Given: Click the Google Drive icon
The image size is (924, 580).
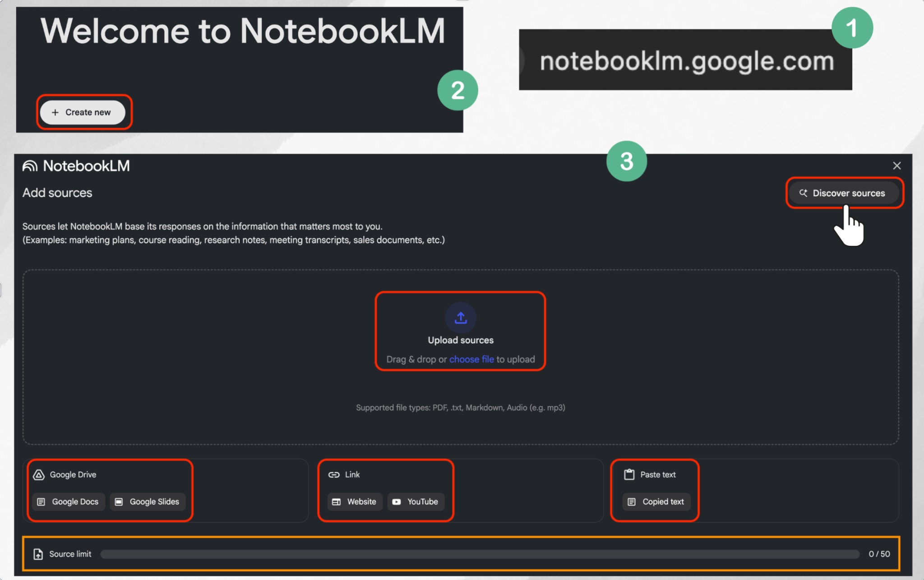Looking at the screenshot, I should [39, 474].
